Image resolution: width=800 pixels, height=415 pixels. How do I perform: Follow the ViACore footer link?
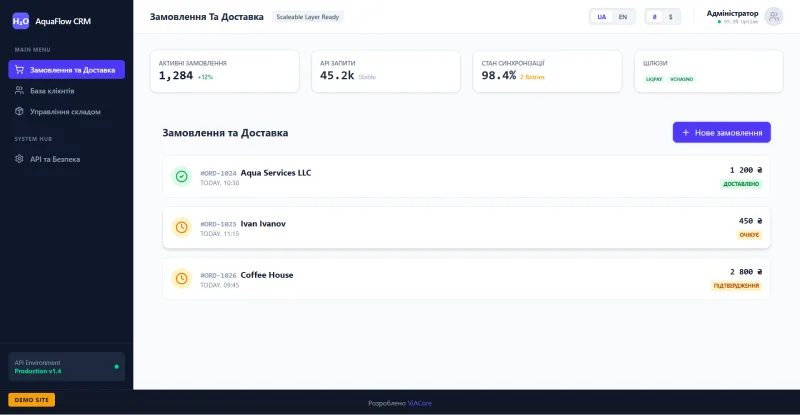coord(419,403)
